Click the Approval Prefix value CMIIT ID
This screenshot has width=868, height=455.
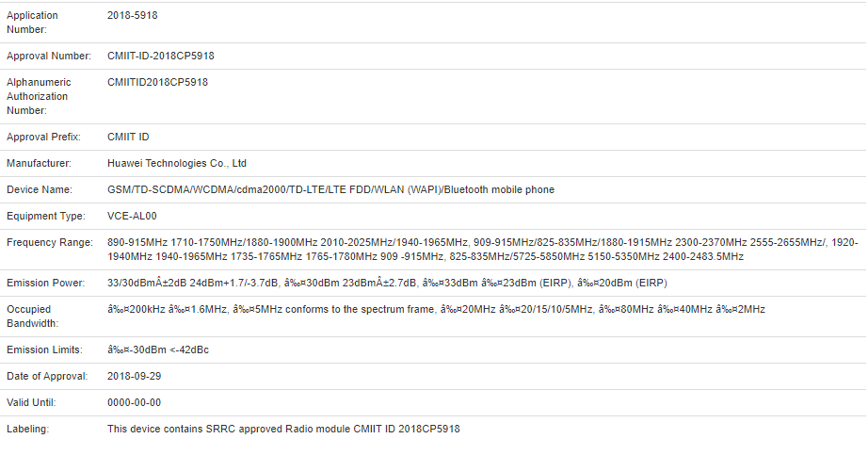(x=129, y=137)
